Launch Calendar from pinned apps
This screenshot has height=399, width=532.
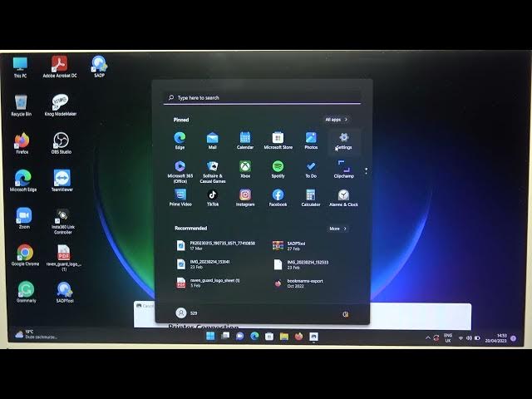(245, 140)
